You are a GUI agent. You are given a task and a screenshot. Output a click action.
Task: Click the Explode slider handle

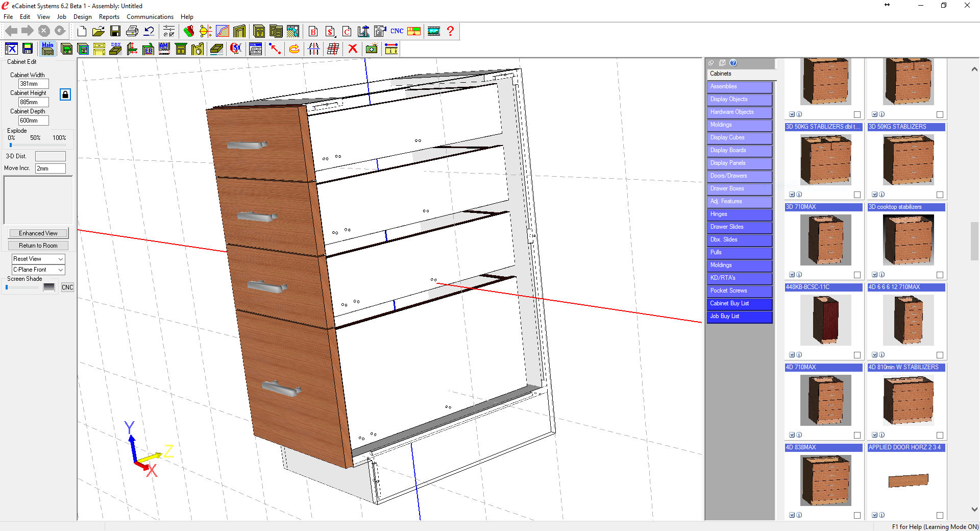click(11, 145)
